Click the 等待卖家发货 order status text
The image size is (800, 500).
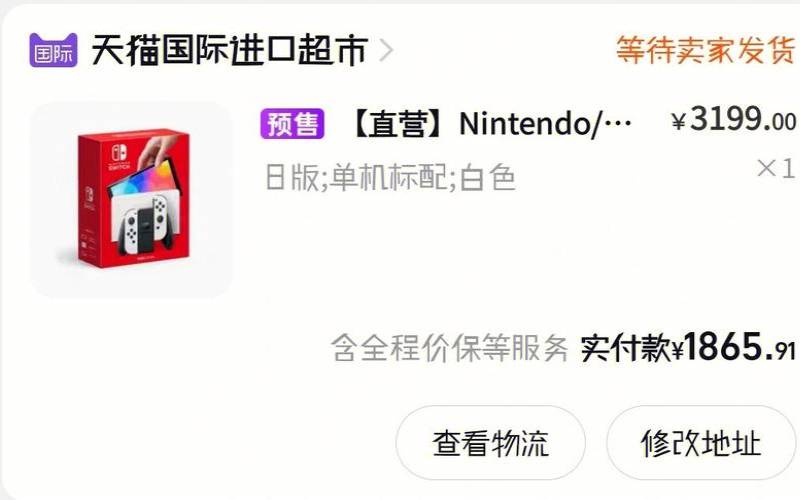tap(706, 50)
